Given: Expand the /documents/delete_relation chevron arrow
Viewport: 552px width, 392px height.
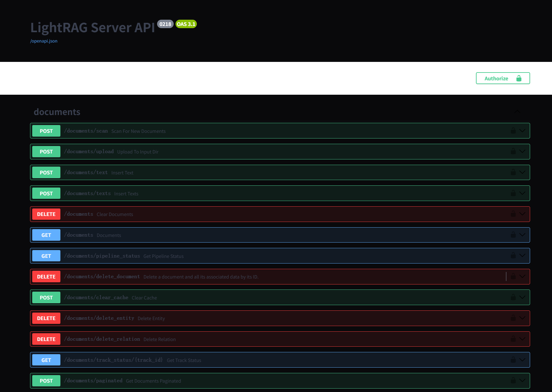Looking at the screenshot, I should (x=522, y=339).
